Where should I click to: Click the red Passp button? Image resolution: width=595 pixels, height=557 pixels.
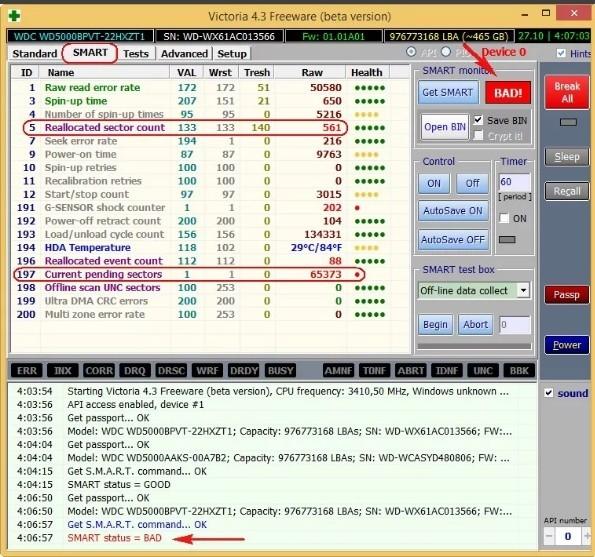(x=567, y=294)
